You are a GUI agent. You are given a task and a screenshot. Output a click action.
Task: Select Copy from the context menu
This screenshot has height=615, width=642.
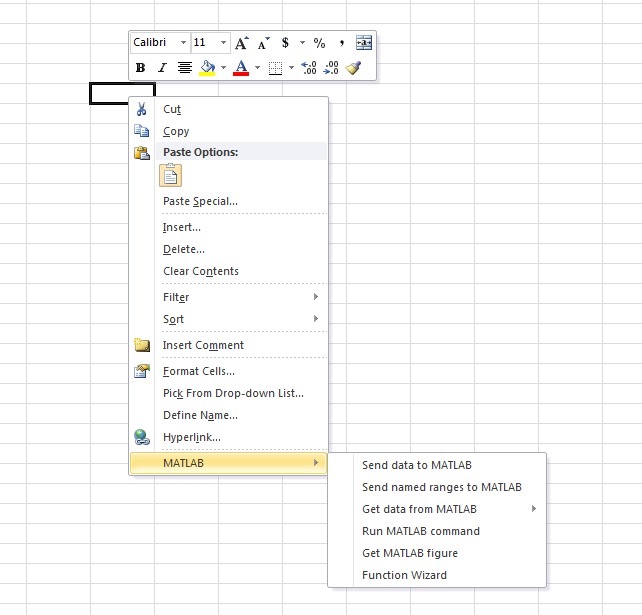228,131
